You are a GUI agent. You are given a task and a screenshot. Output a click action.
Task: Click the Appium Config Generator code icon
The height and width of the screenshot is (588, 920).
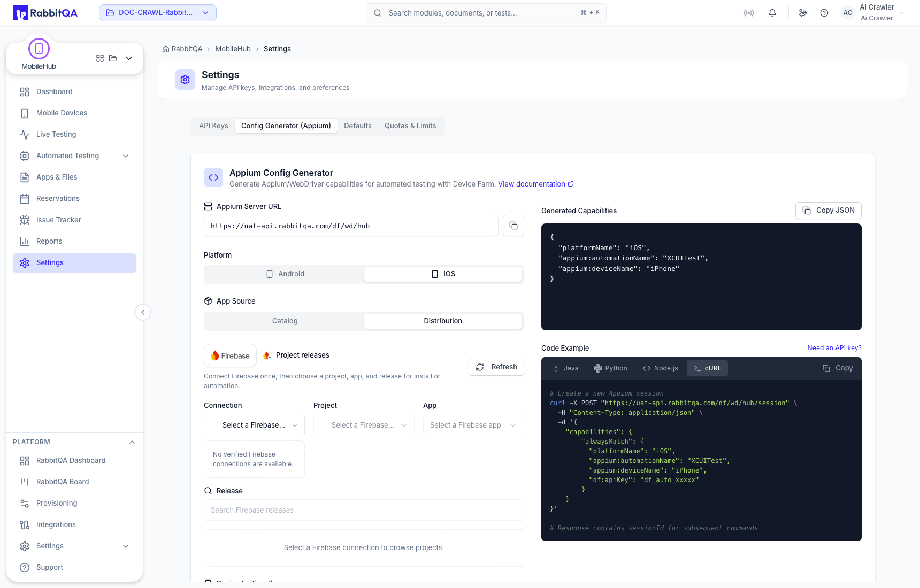213,177
